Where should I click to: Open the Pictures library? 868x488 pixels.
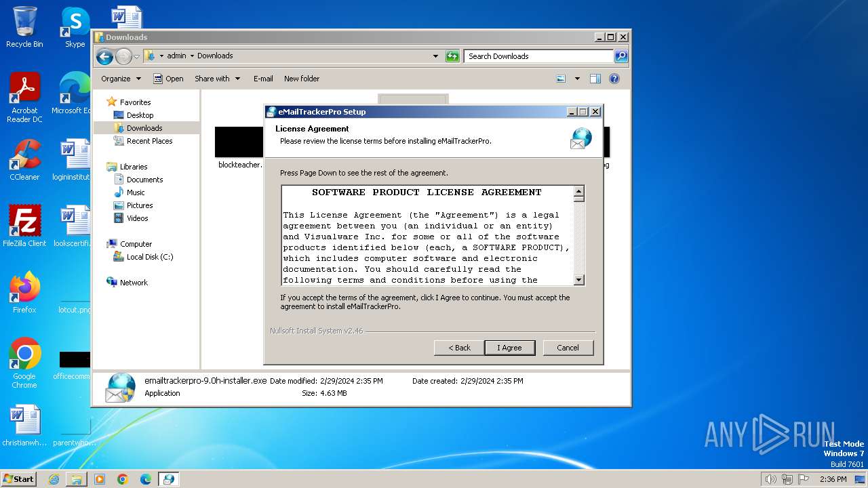coord(140,205)
